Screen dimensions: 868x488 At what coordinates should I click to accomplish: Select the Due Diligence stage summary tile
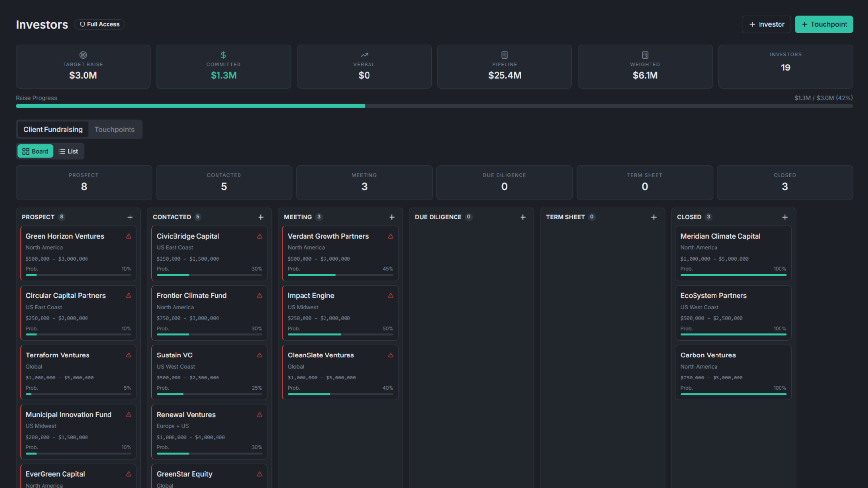click(504, 182)
